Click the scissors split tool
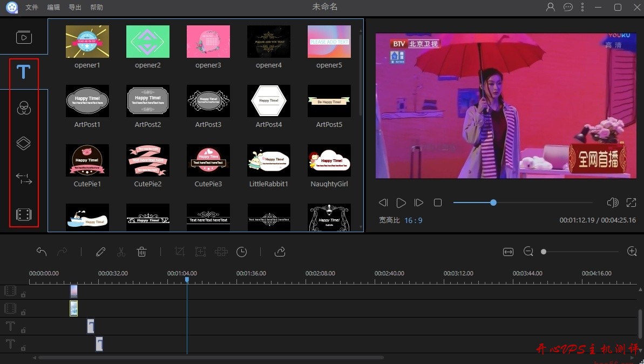644x364 pixels. click(121, 252)
